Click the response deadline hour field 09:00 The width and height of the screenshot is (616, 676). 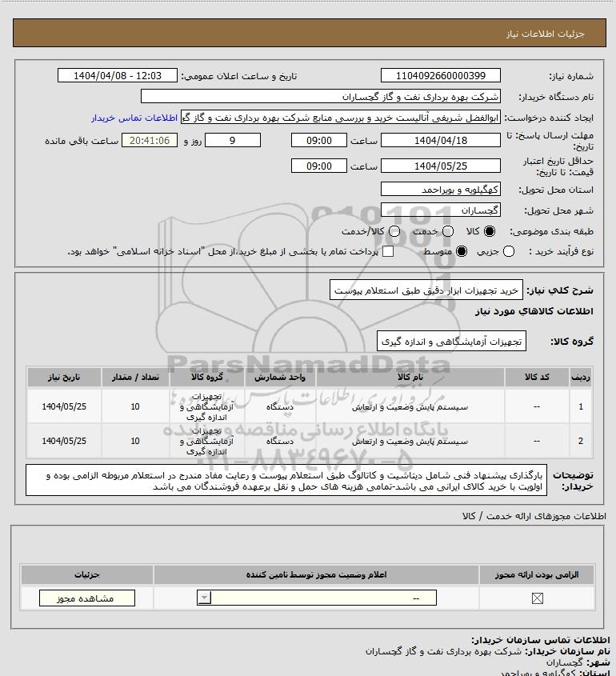(x=319, y=140)
